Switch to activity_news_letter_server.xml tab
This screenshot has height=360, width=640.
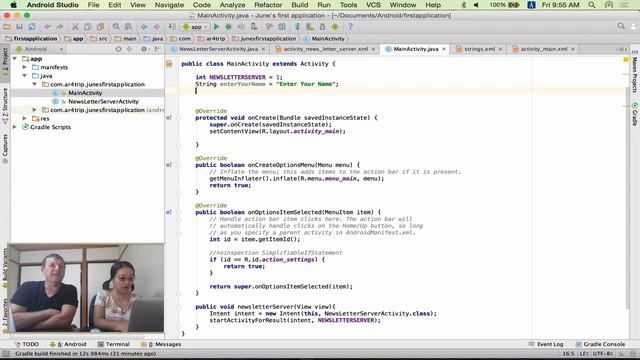tap(326, 49)
